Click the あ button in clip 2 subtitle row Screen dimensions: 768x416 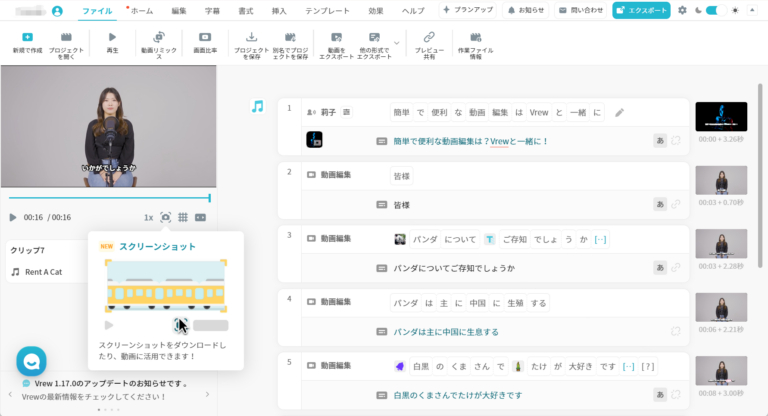coord(660,204)
